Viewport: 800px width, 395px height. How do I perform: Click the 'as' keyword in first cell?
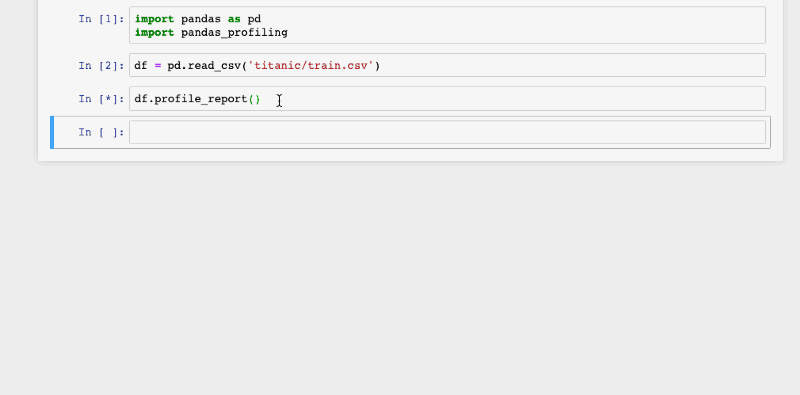pos(234,19)
